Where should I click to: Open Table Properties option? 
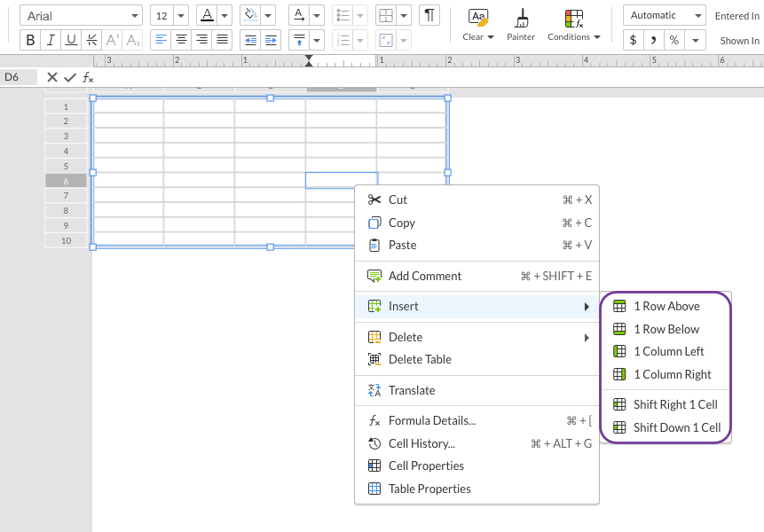tap(477, 489)
